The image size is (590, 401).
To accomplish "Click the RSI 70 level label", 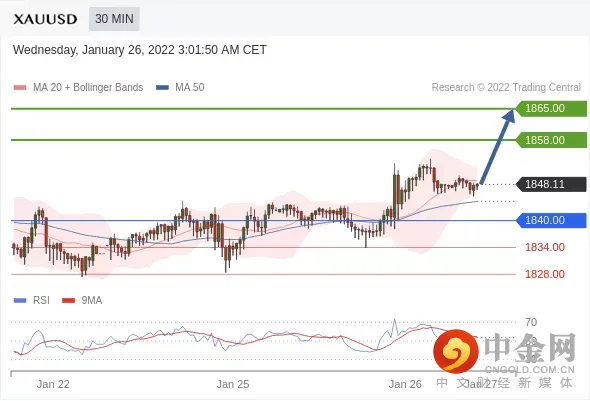I will click(531, 322).
